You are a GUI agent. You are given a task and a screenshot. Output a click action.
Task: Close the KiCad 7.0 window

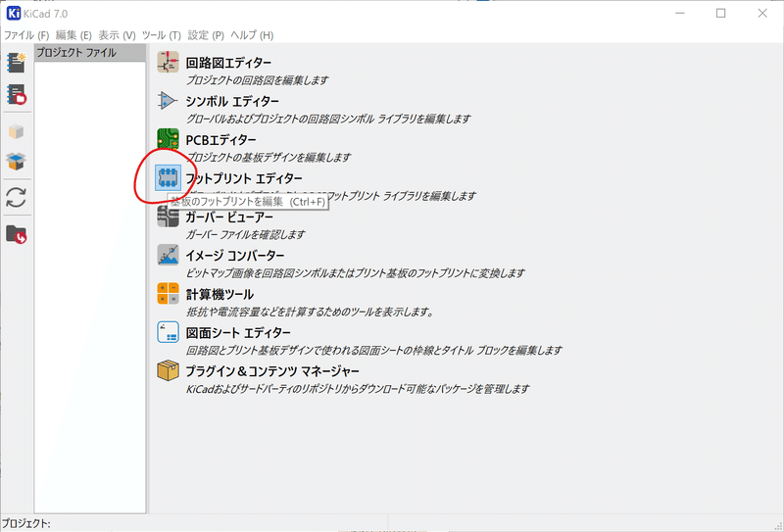tap(762, 13)
